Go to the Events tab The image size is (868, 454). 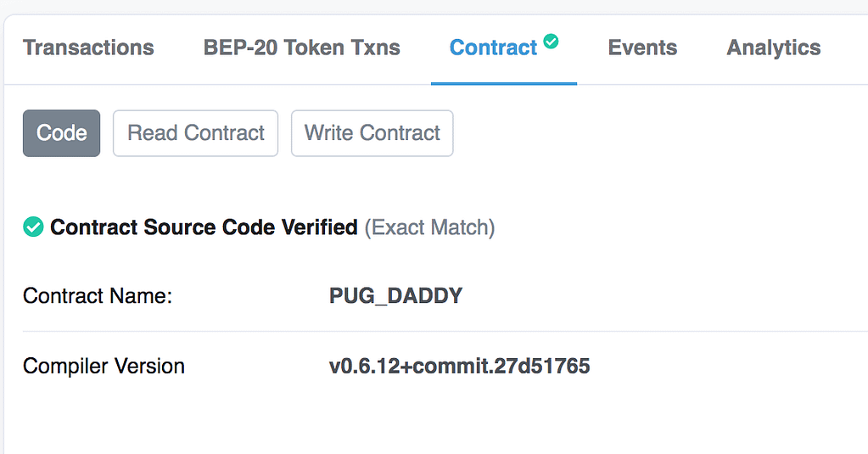642,48
